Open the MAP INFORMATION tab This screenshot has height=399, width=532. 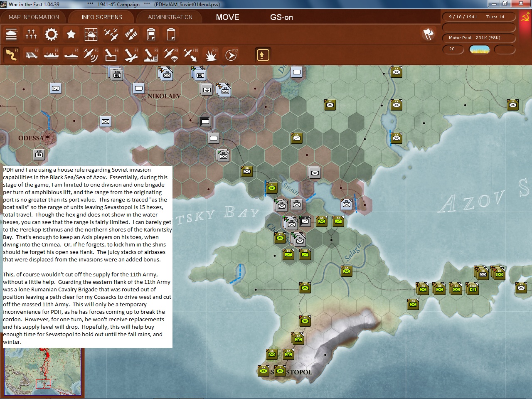point(34,17)
